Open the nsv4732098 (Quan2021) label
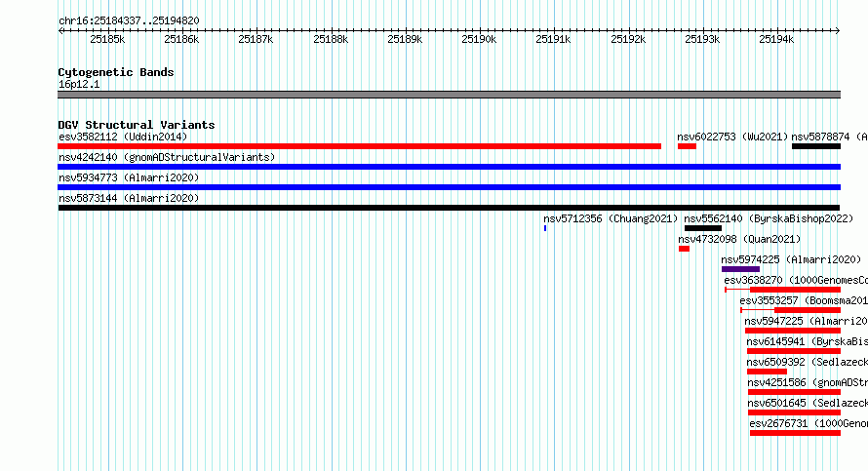Image resolution: width=868 pixels, height=471 pixels. click(739, 239)
